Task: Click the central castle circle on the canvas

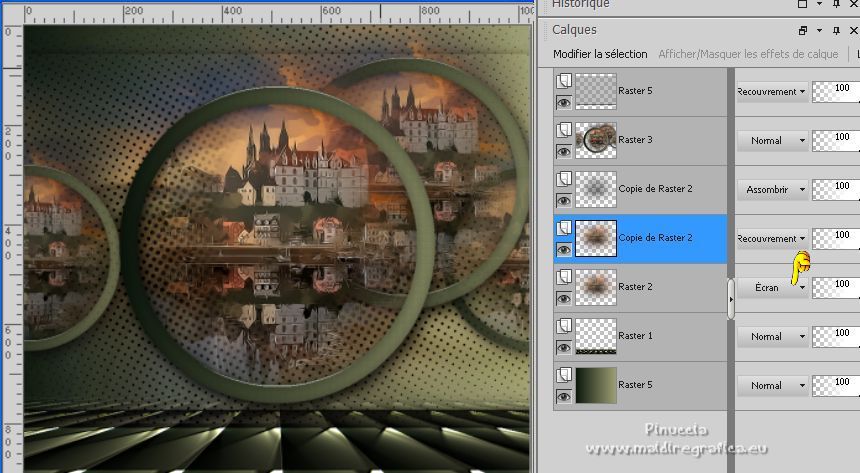Action: 279,244
